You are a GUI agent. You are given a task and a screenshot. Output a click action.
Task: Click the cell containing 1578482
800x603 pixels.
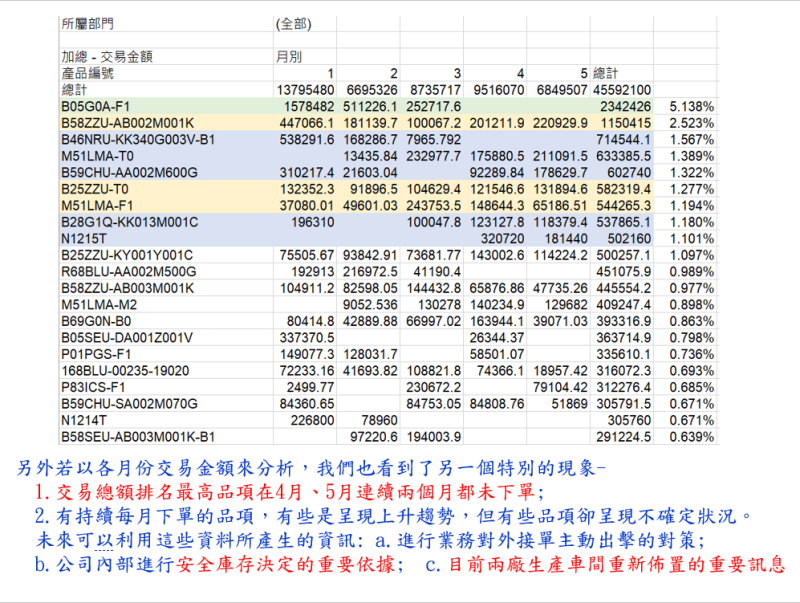pos(306,106)
